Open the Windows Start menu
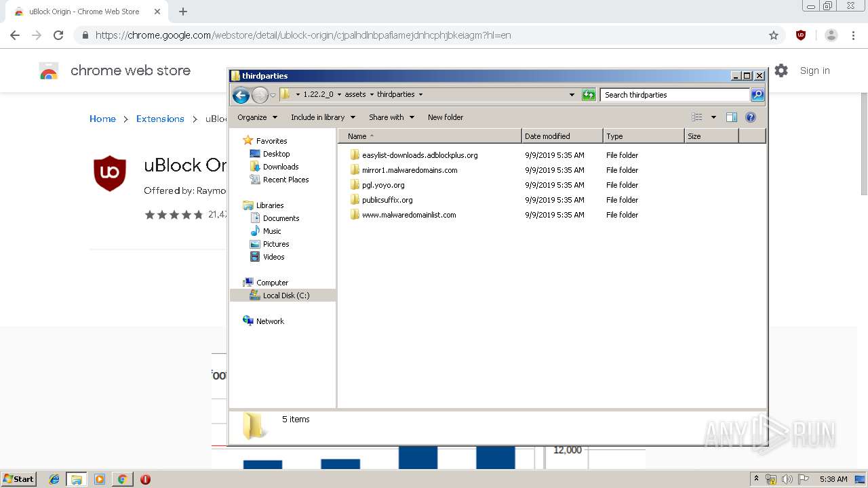The image size is (868, 488). pyautogui.click(x=19, y=479)
